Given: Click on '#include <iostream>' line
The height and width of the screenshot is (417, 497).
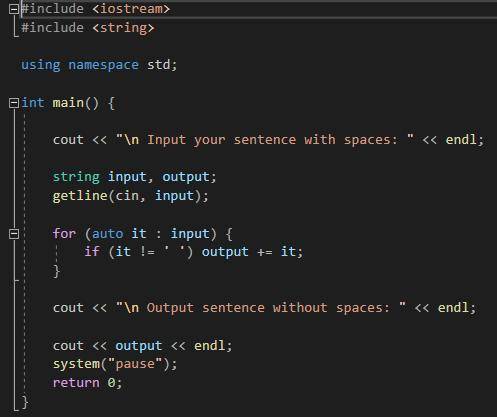Looking at the screenshot, I should 96,9.
